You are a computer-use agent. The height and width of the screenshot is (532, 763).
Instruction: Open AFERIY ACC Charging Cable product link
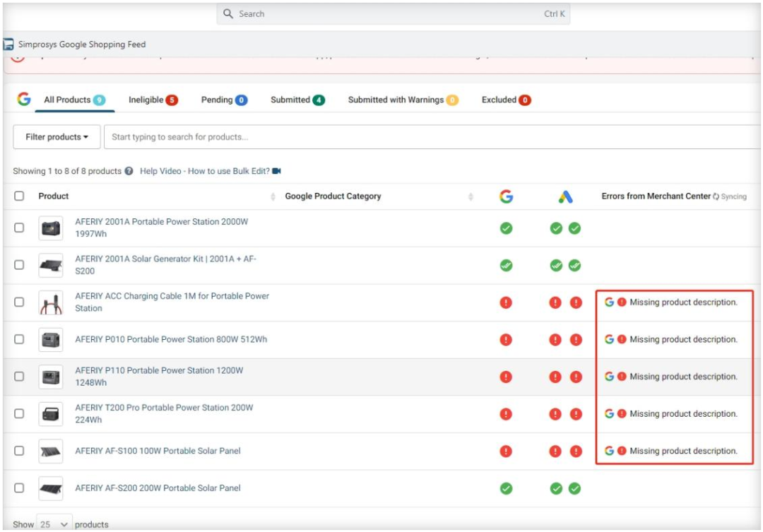(x=172, y=302)
